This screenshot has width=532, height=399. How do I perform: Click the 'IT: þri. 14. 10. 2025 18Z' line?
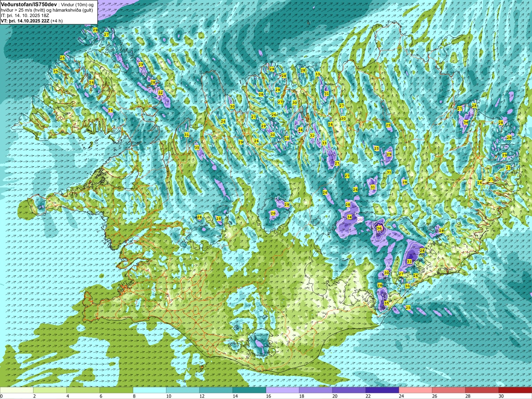25,15
